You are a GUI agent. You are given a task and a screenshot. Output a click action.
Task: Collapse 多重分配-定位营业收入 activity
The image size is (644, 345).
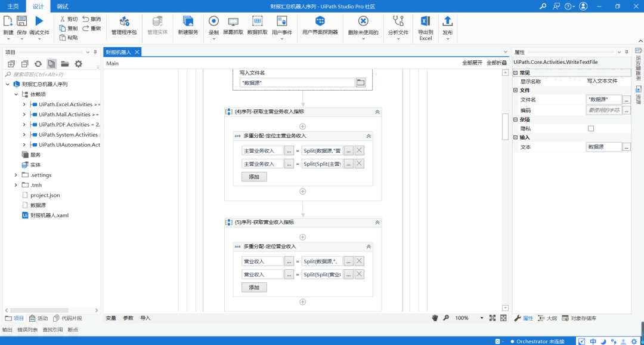(x=369, y=247)
